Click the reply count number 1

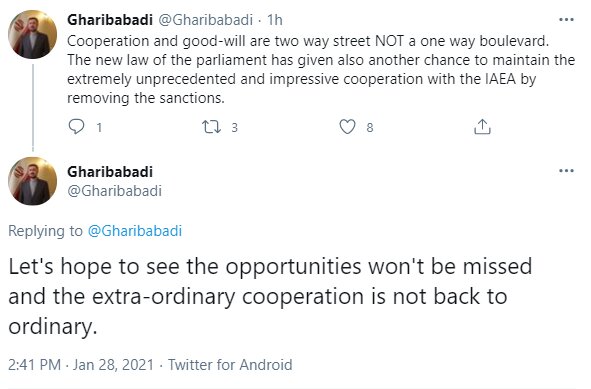[99, 128]
